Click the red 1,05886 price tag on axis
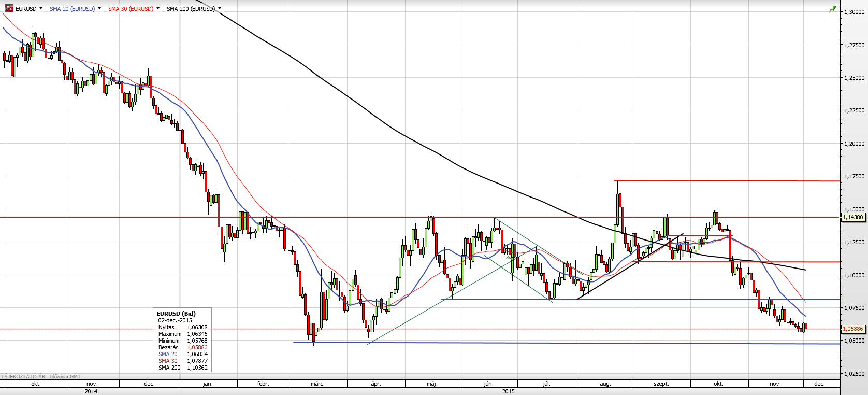 click(853, 329)
